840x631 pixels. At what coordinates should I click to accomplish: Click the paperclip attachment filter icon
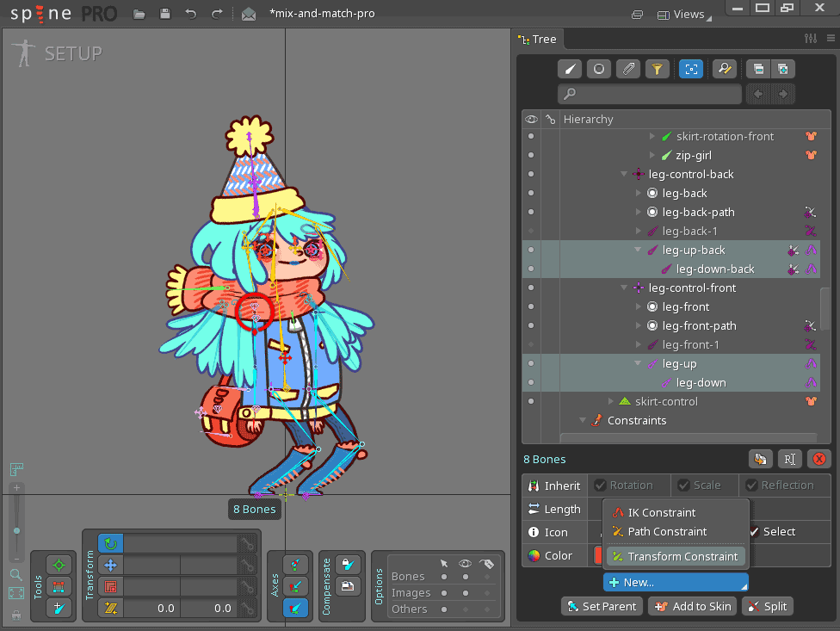[x=628, y=70]
